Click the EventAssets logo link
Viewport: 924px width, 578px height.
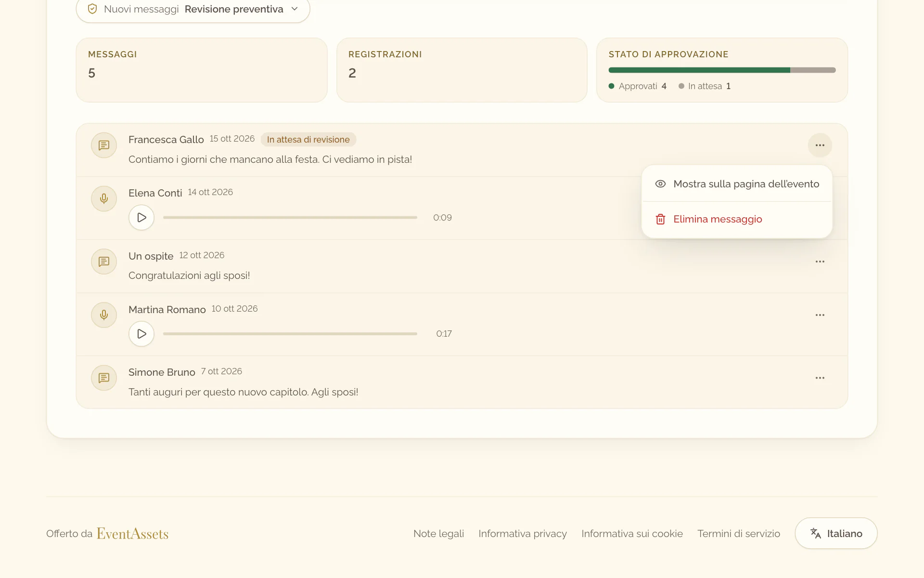pos(132,534)
